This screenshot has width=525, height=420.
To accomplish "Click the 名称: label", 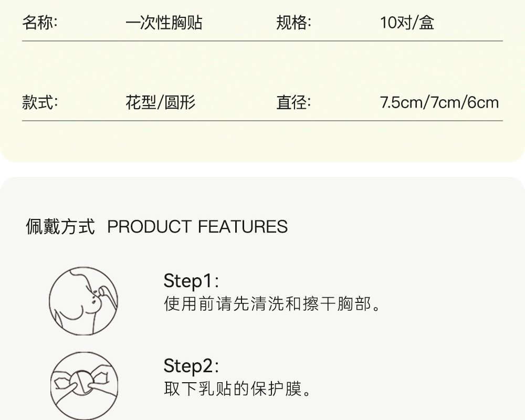I will click(40, 23).
